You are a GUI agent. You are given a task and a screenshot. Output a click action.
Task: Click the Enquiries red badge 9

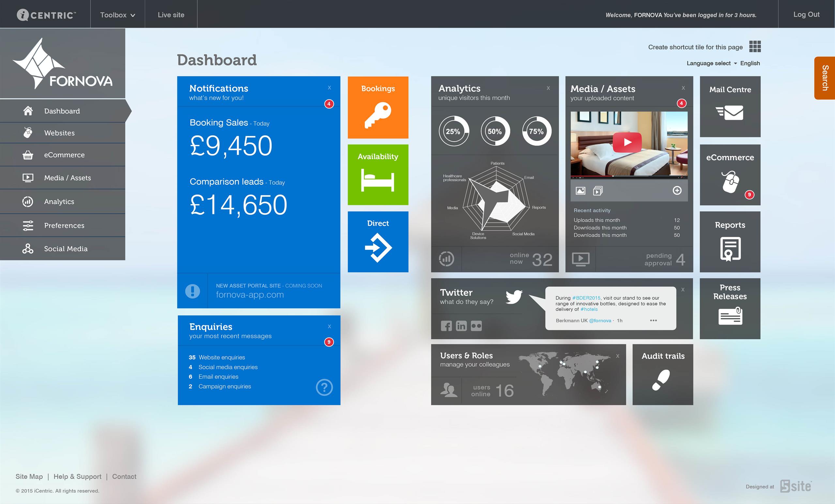[x=329, y=342]
